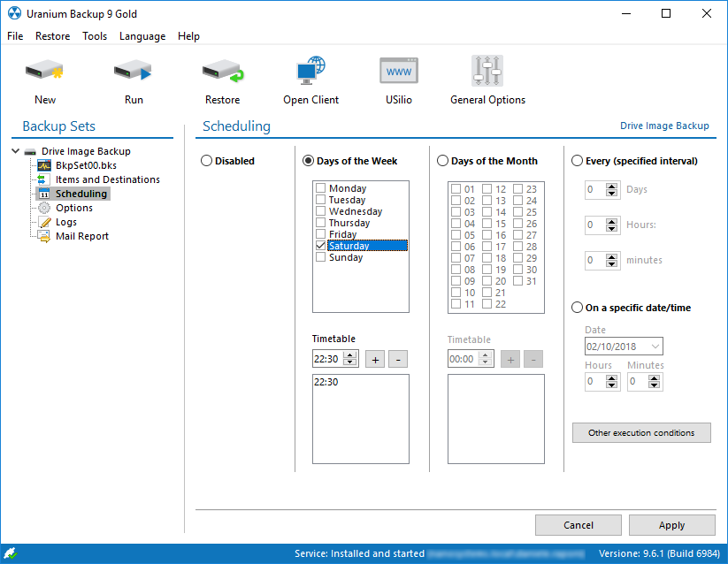Select Mail Report in the tree

coord(81,236)
